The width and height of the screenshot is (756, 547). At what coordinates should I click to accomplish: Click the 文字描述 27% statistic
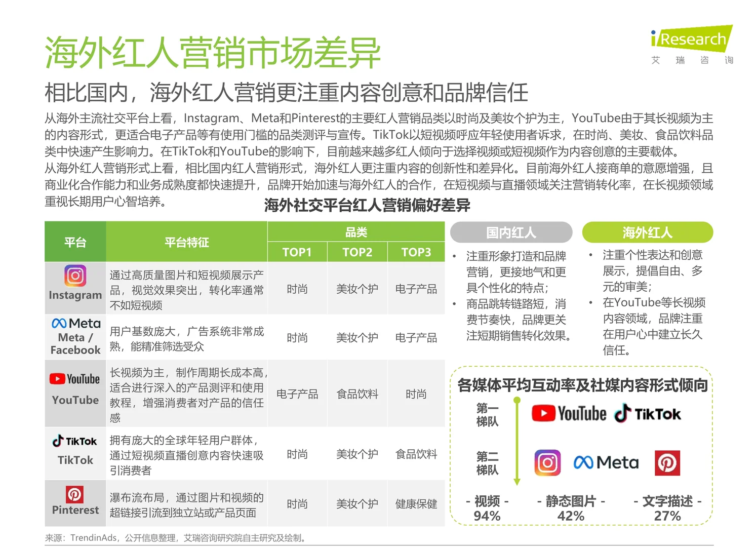click(668, 508)
